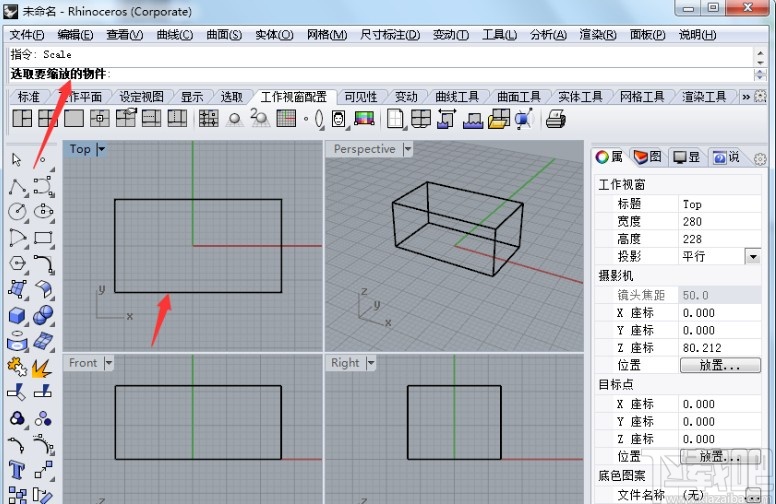Click the split viewport horizontally icon
Viewport: 776px width, 504px height.
[151, 119]
